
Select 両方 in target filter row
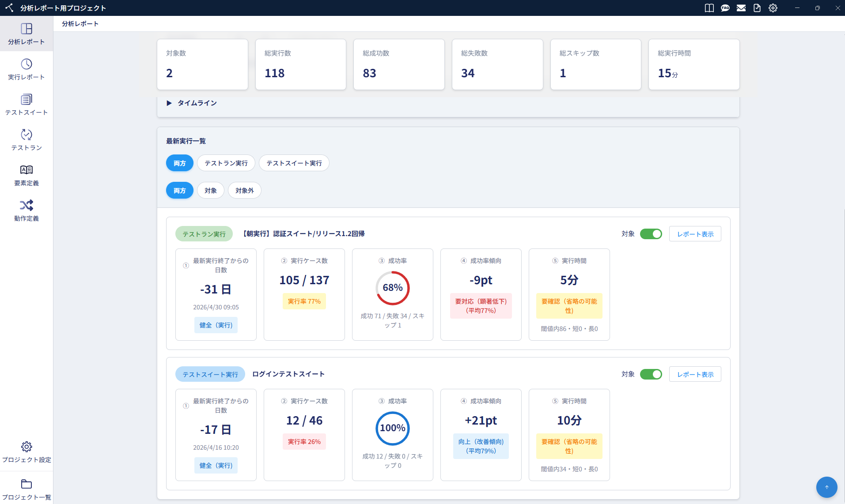(x=180, y=191)
